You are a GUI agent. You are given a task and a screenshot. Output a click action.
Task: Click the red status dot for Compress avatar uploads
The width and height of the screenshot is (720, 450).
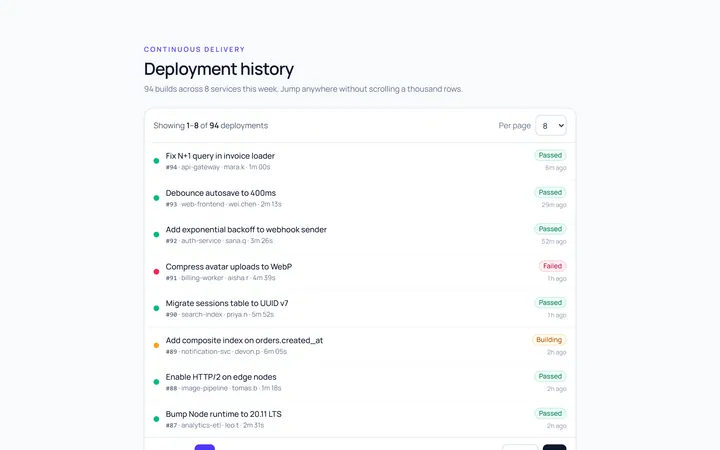pyautogui.click(x=156, y=272)
